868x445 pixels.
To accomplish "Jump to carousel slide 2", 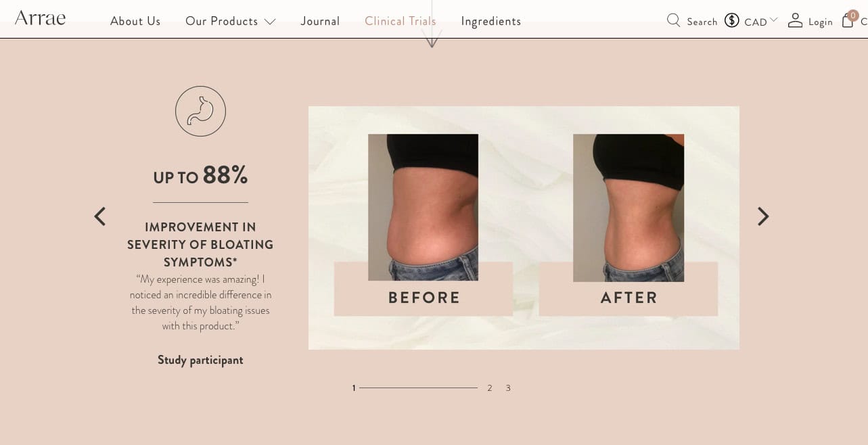I will pyautogui.click(x=490, y=388).
